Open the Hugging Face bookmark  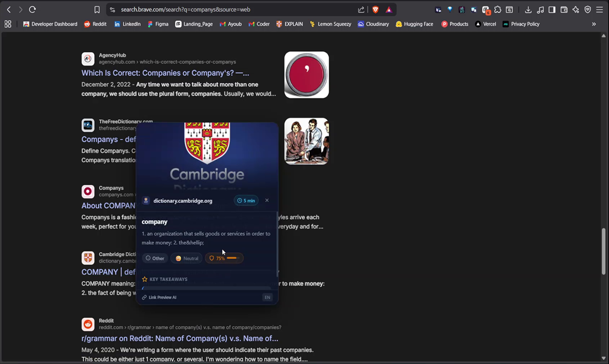(414, 24)
